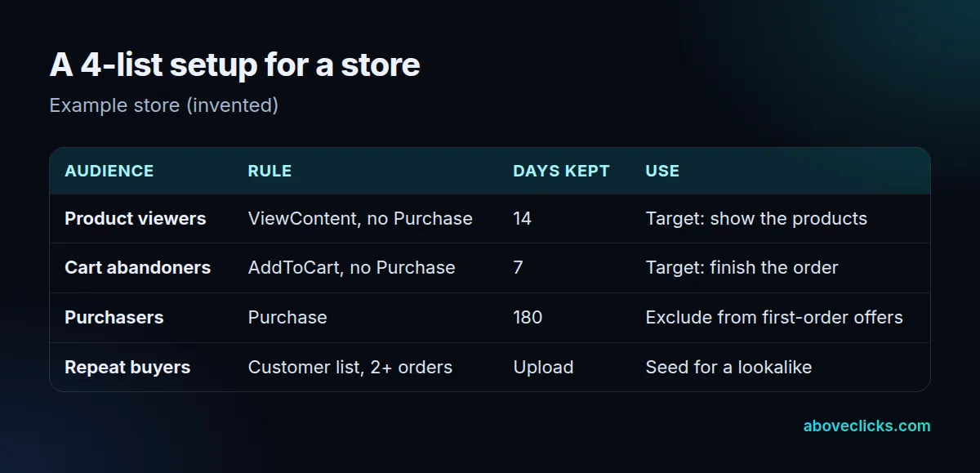This screenshot has width=980, height=473.
Task: Click the DAYS KEPT column header
Action: pos(561,171)
